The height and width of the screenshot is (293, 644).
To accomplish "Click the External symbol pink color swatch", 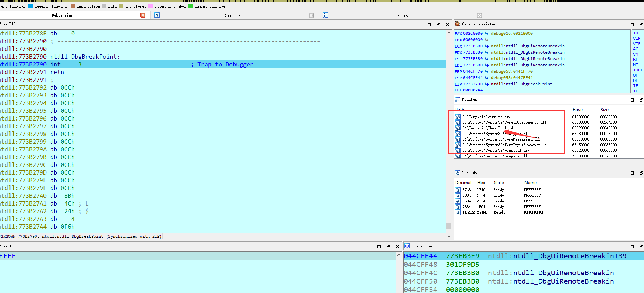I will pyautogui.click(x=150, y=6).
